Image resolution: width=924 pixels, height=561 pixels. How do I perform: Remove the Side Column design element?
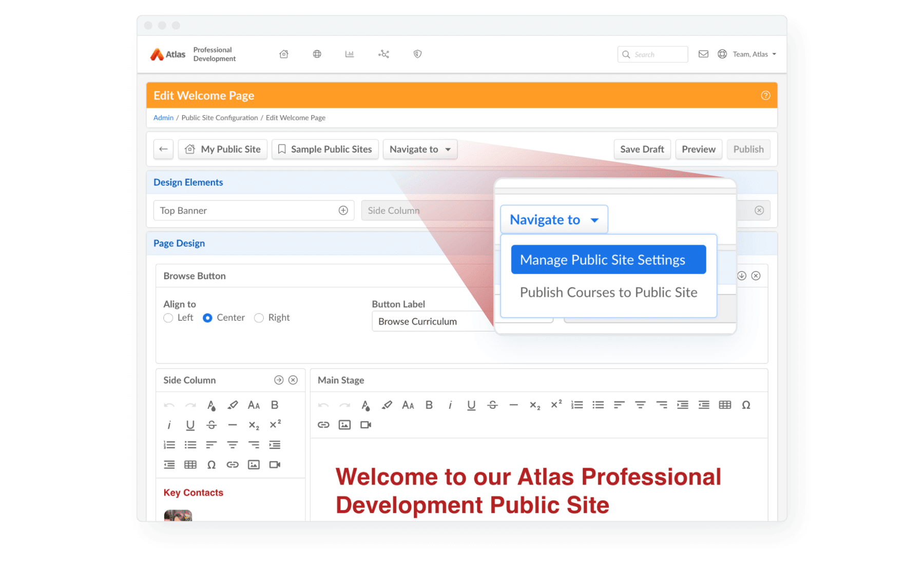[x=759, y=210]
